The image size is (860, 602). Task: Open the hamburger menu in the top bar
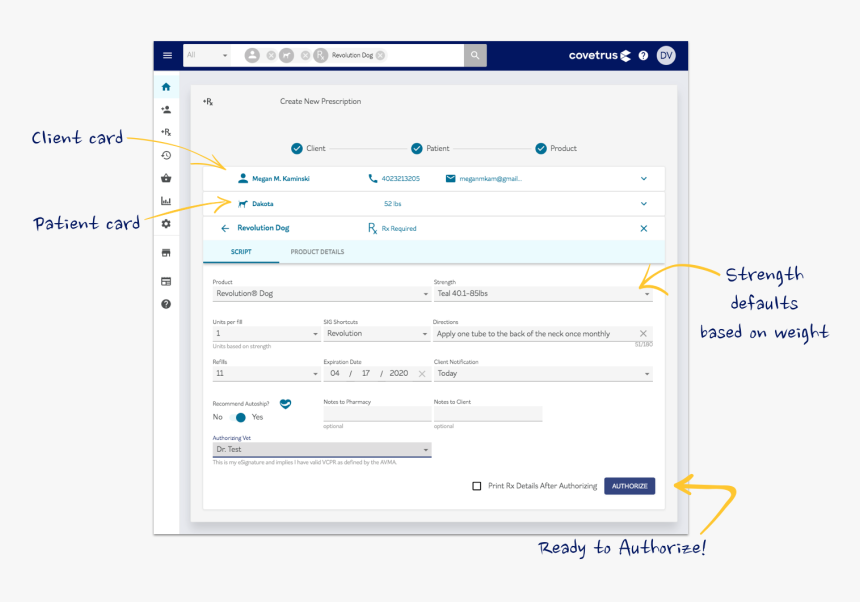[x=167, y=55]
